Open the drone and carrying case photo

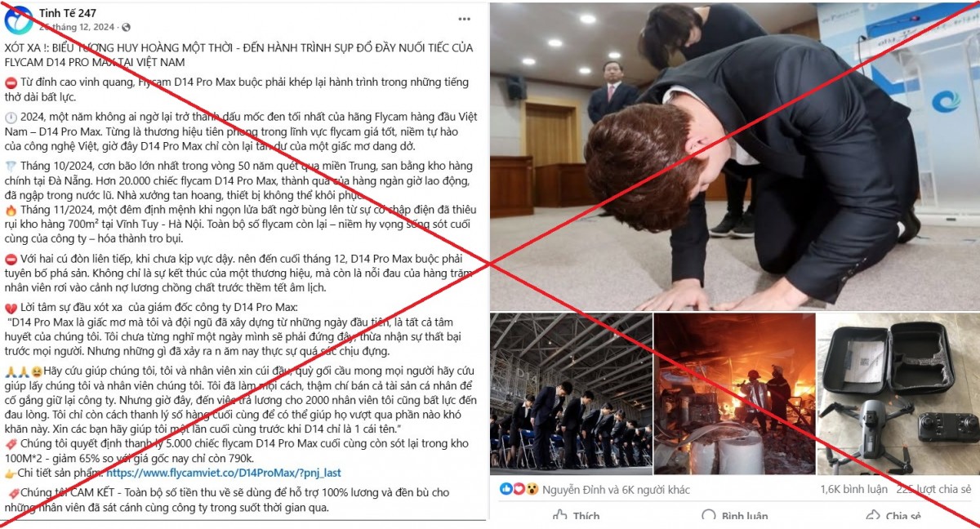pos(898,393)
